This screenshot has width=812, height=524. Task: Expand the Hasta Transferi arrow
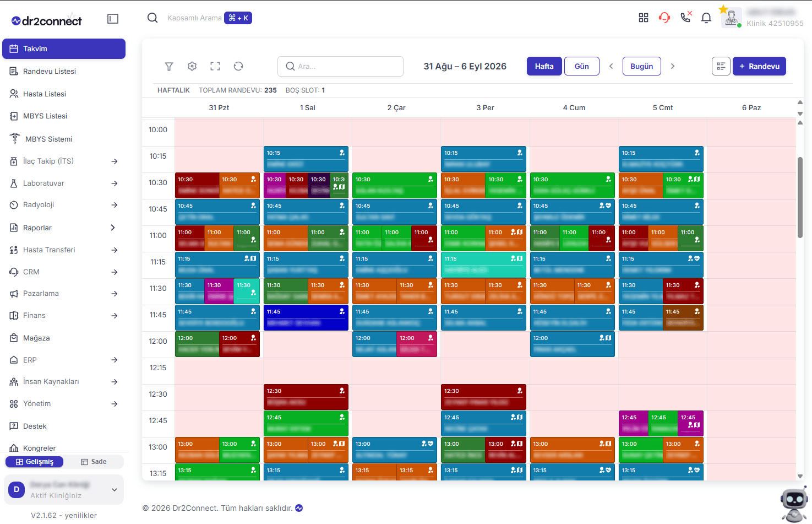tap(115, 250)
